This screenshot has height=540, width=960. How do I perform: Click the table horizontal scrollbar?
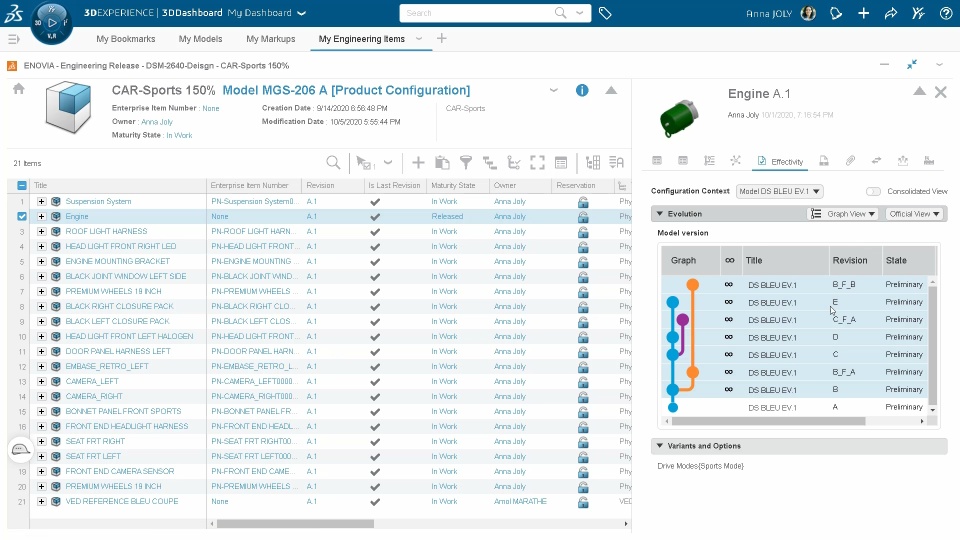pyautogui.click(x=295, y=523)
